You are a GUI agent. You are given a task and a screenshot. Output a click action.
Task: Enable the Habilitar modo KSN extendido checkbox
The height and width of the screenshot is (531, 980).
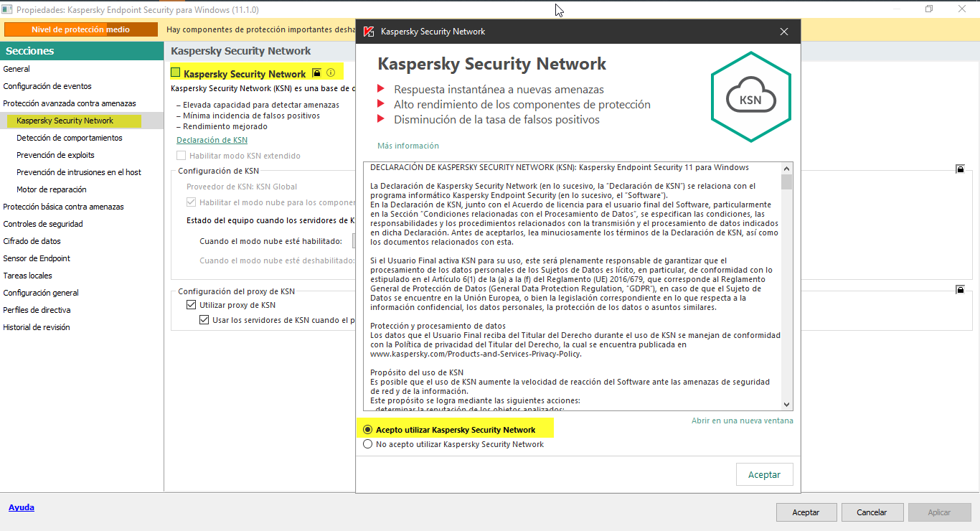(182, 156)
